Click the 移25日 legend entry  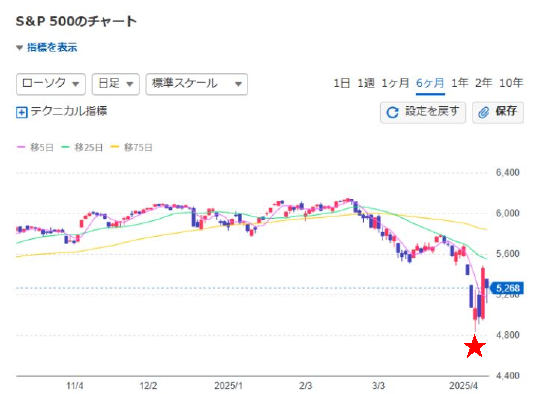pos(82,148)
